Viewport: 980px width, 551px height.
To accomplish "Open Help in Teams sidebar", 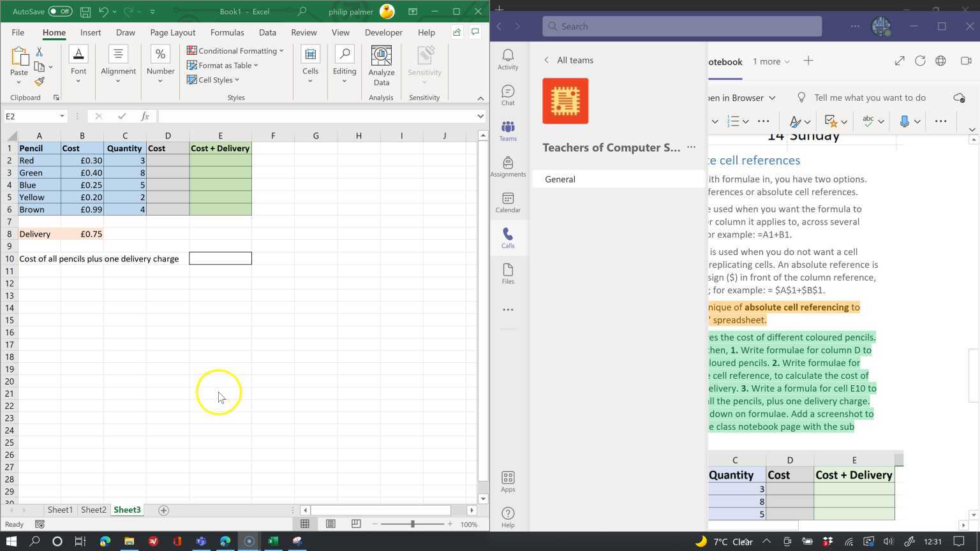I will 508,517.
